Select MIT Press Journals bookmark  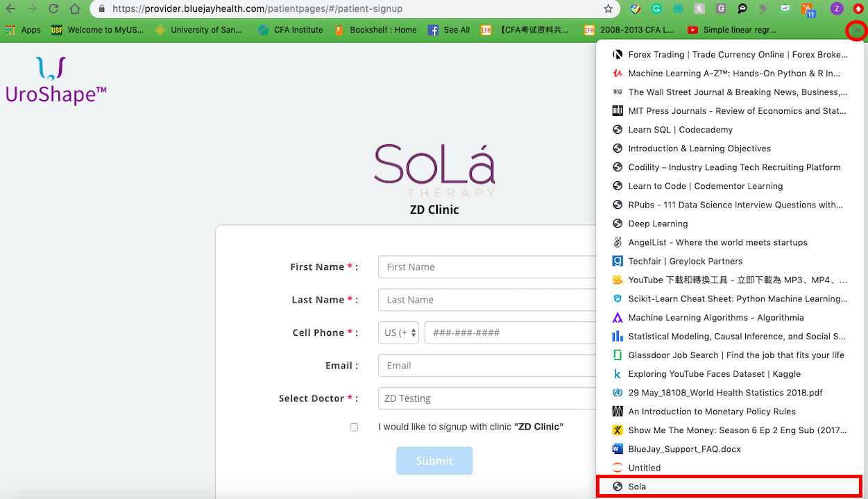click(730, 110)
